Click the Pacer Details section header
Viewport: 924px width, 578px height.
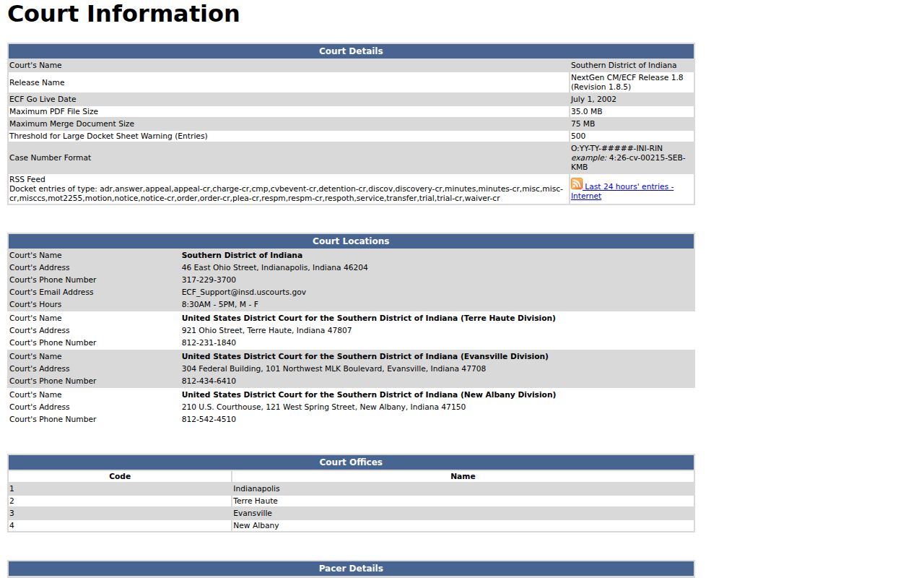pos(351,569)
